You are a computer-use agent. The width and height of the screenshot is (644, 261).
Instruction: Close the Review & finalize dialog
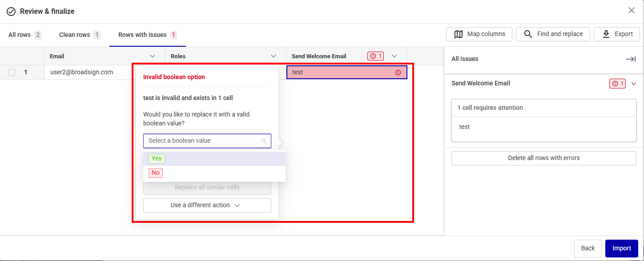point(631,10)
